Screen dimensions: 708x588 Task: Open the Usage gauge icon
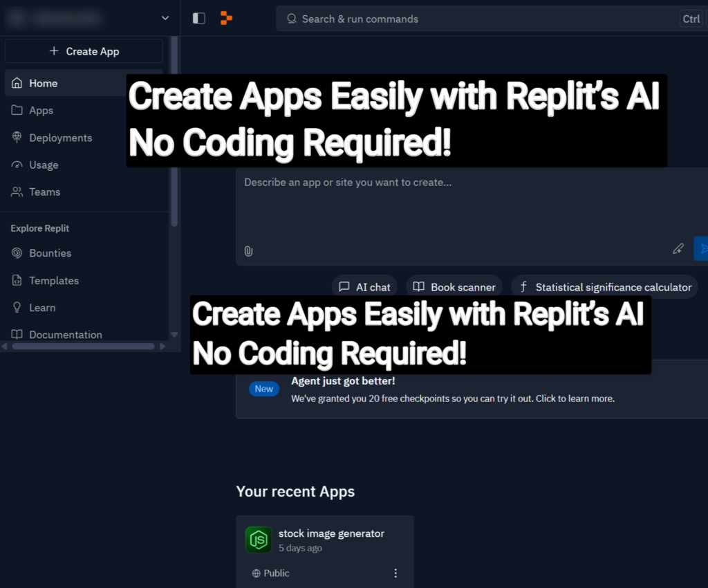(17, 165)
